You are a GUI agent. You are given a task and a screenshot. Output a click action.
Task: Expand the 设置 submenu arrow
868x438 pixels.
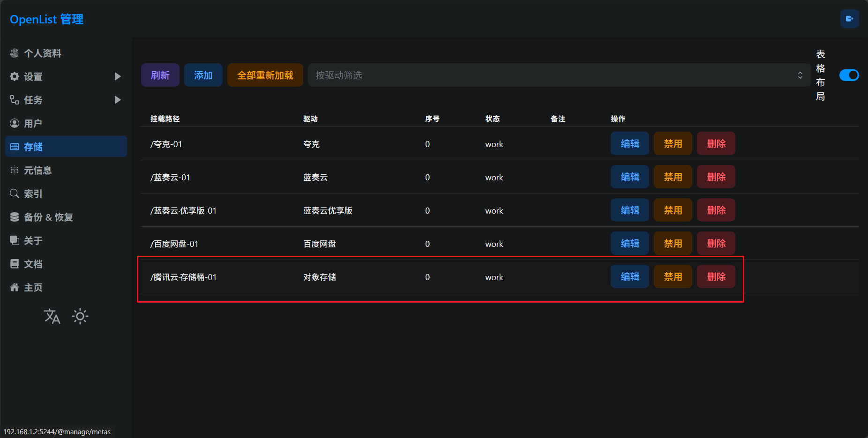pyautogui.click(x=118, y=76)
